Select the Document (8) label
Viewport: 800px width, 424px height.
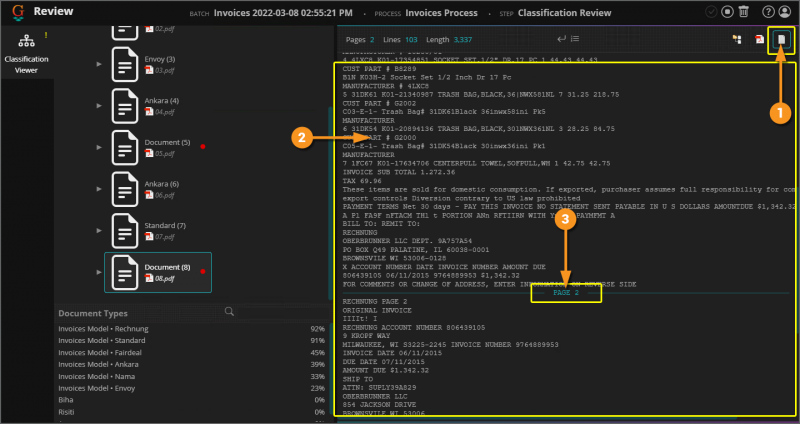[167, 267]
